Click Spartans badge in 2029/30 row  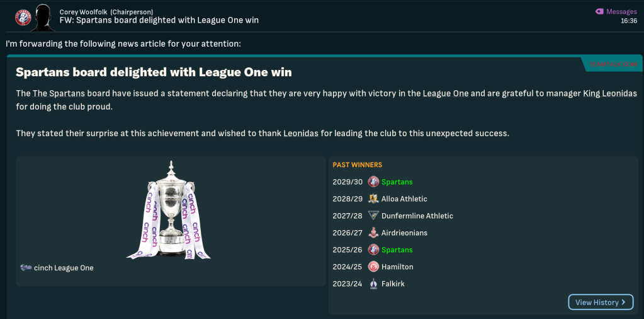click(373, 182)
